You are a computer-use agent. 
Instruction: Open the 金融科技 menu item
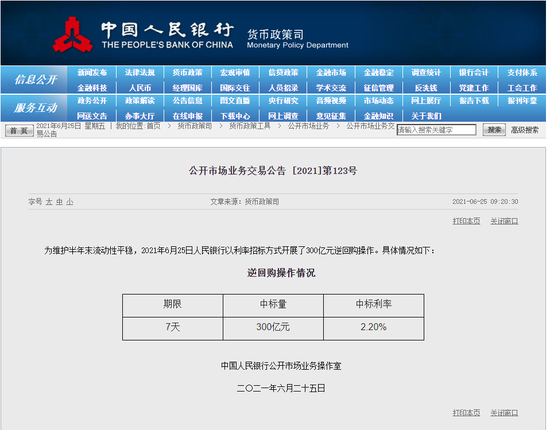coord(92,88)
